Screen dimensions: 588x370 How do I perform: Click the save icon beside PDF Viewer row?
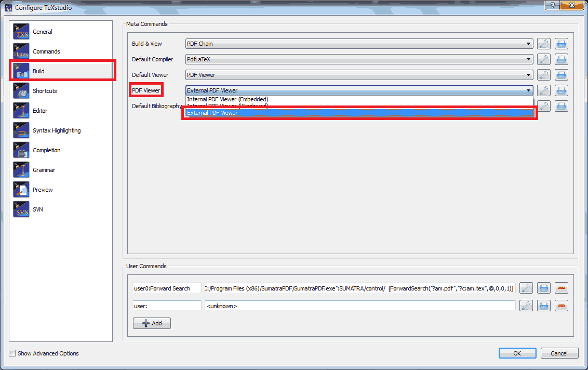click(561, 90)
